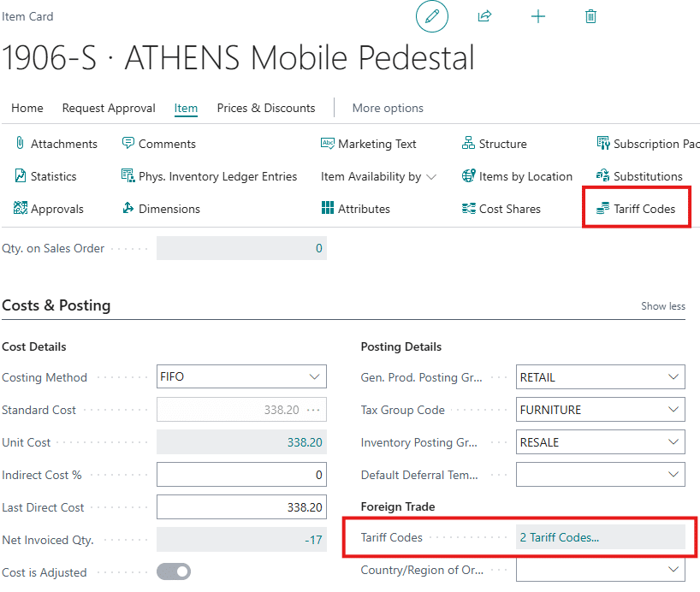Open Items by Location
Screen dimensions: 700x592
[x=517, y=176]
